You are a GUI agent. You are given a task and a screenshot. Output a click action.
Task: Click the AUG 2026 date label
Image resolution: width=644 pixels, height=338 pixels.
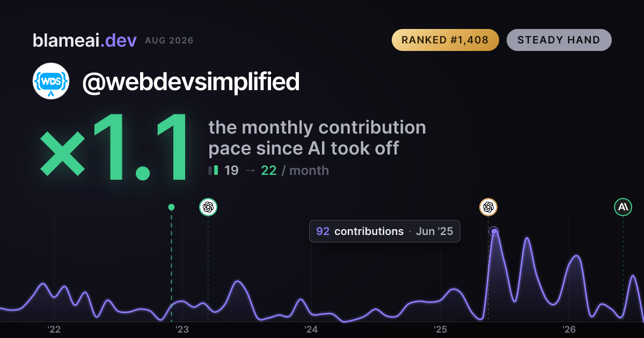point(169,41)
